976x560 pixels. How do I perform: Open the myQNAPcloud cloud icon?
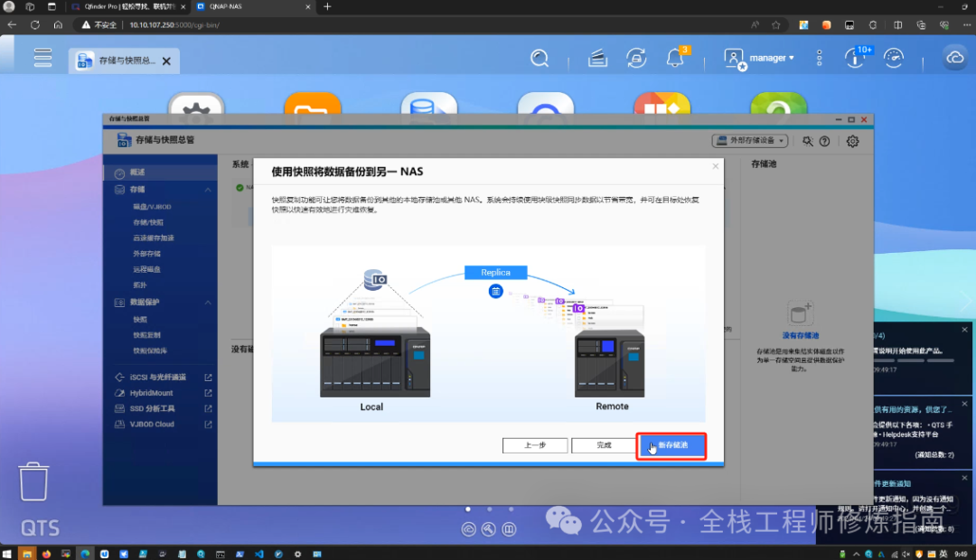click(x=955, y=58)
